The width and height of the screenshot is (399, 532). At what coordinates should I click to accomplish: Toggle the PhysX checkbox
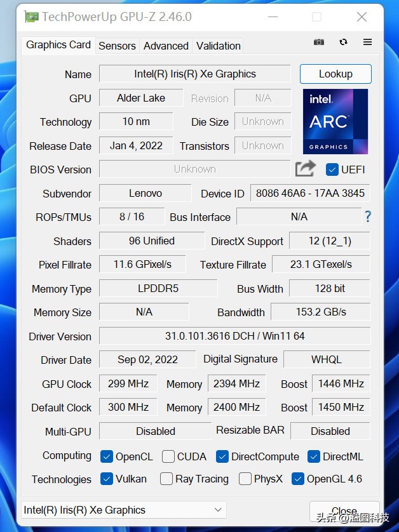pos(245,479)
